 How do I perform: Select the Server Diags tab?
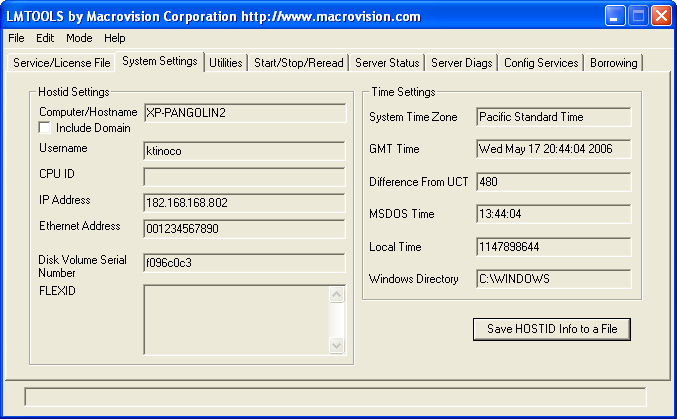coord(461,63)
